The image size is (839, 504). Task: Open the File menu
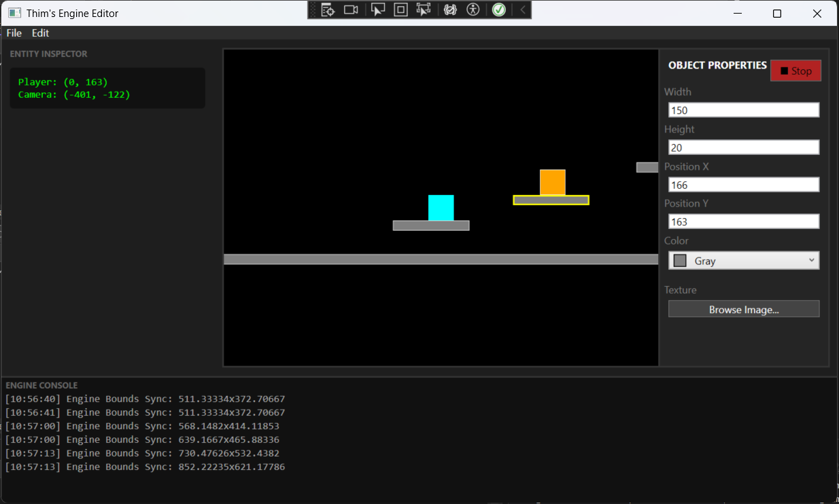(x=14, y=33)
